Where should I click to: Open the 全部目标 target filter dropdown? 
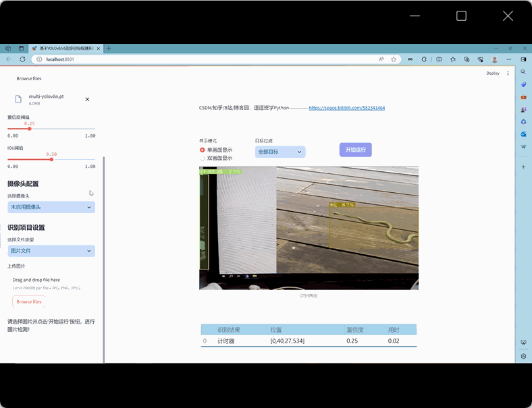click(x=280, y=152)
